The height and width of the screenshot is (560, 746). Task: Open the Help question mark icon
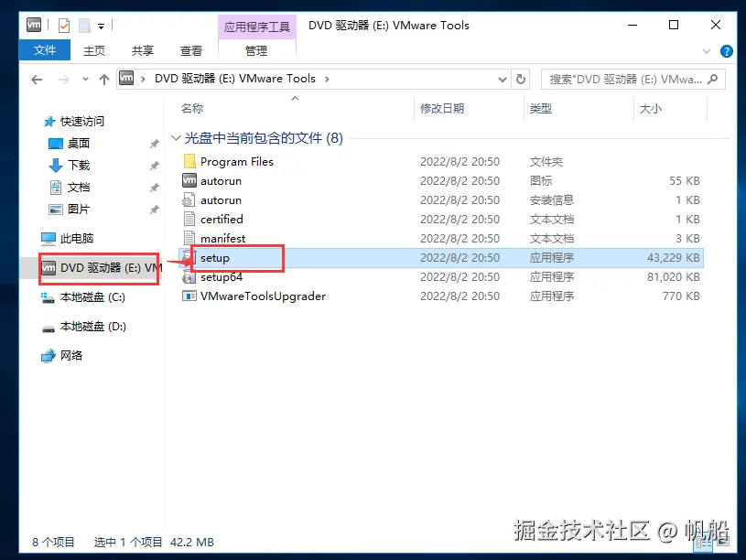727,51
